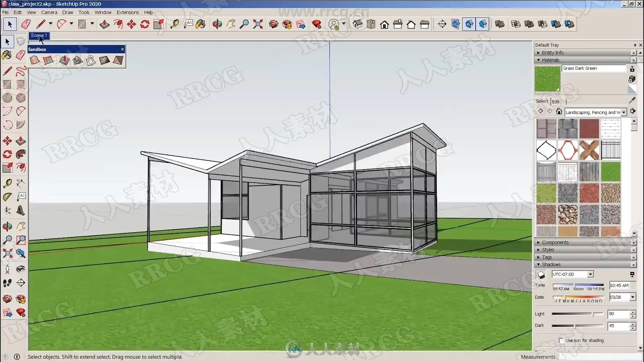Switch to Edit tab in Materials
644x362 pixels.
point(556,102)
